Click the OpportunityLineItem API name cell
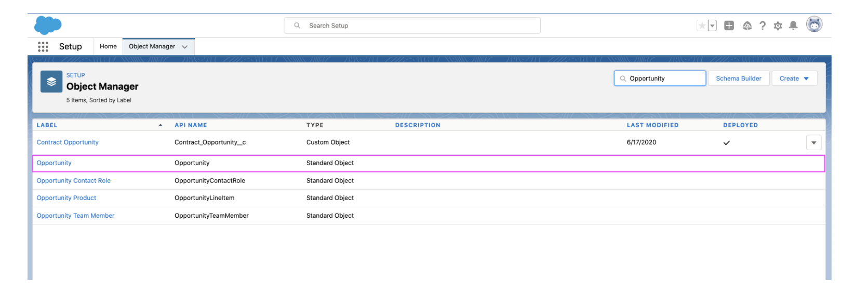Screen dimensions: 868x292 coord(204,198)
